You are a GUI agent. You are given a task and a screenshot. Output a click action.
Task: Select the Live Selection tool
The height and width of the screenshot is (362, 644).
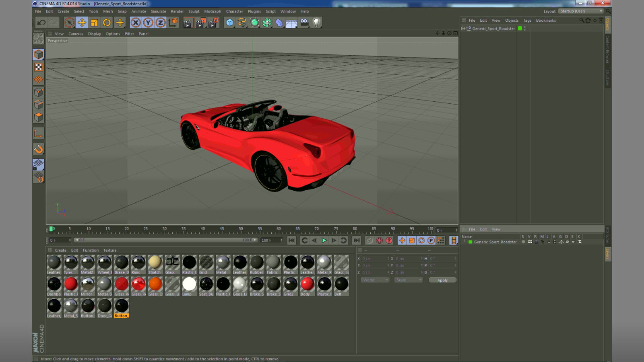tap(69, 23)
